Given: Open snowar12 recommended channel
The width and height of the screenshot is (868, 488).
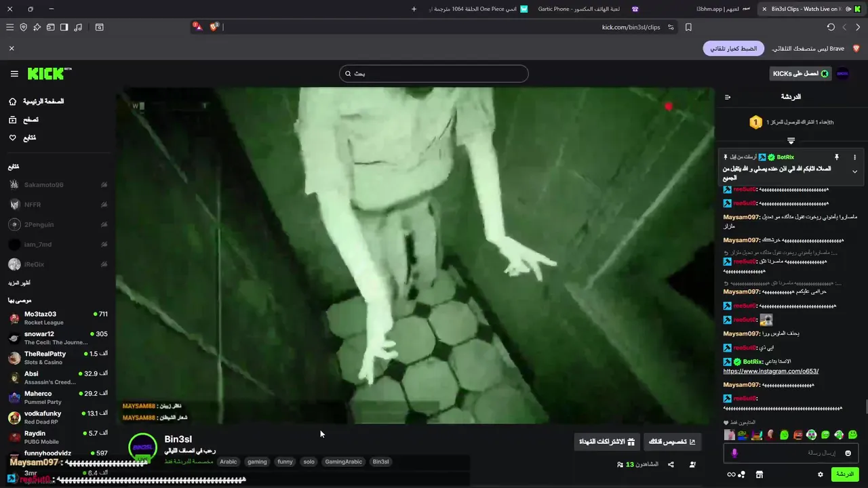Looking at the screenshot, I should point(58,338).
